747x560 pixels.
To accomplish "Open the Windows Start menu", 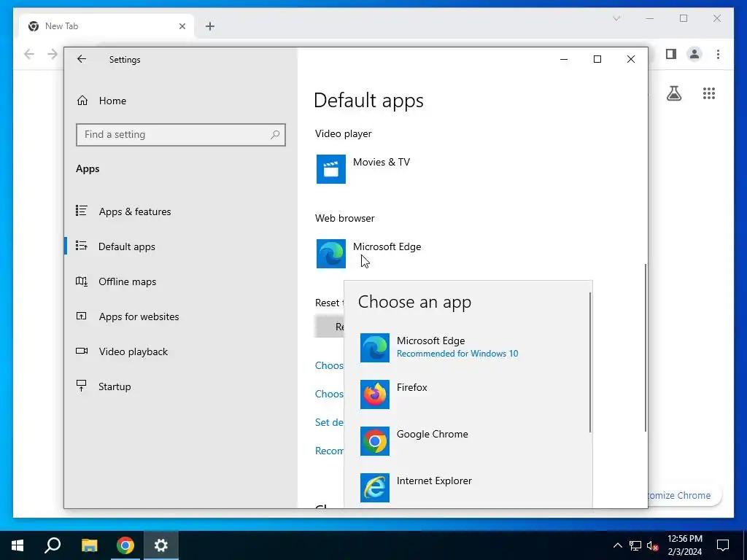I will pos(18,545).
